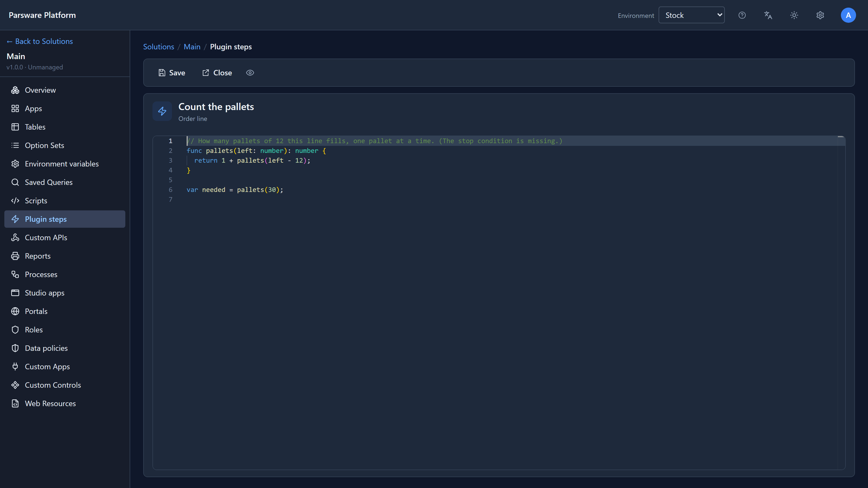Toggle light/dark theme sun icon
The image size is (868, 488).
point(794,15)
